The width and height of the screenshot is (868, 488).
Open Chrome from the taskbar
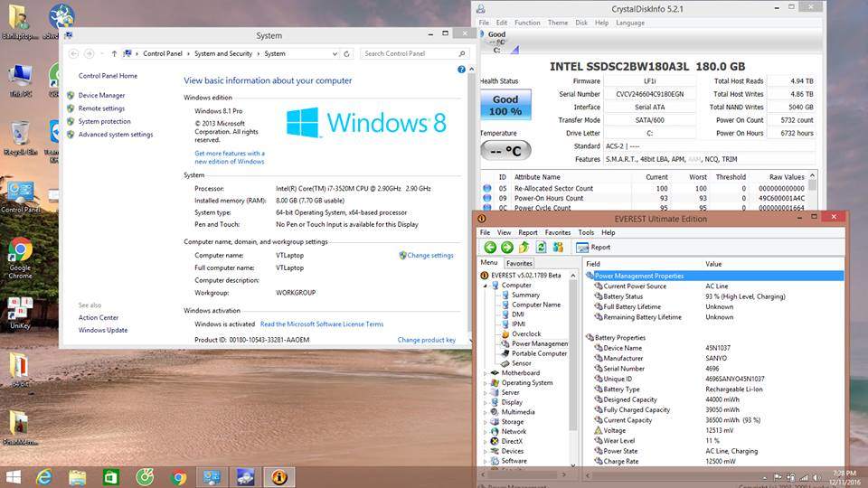(x=178, y=477)
